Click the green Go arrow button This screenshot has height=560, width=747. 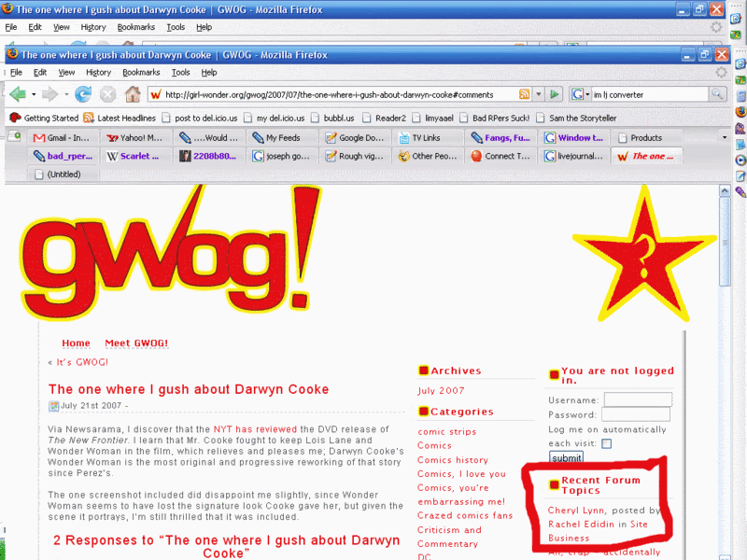click(554, 94)
